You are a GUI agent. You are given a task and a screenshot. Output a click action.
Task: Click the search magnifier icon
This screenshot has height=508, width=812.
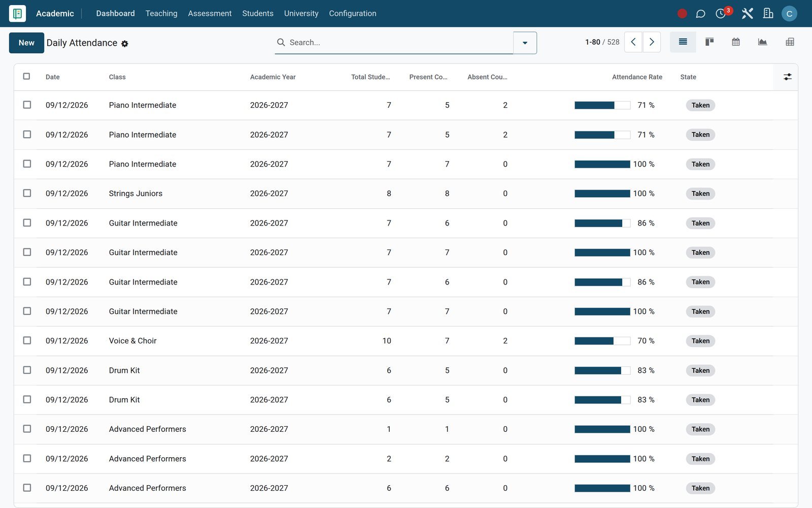click(281, 42)
